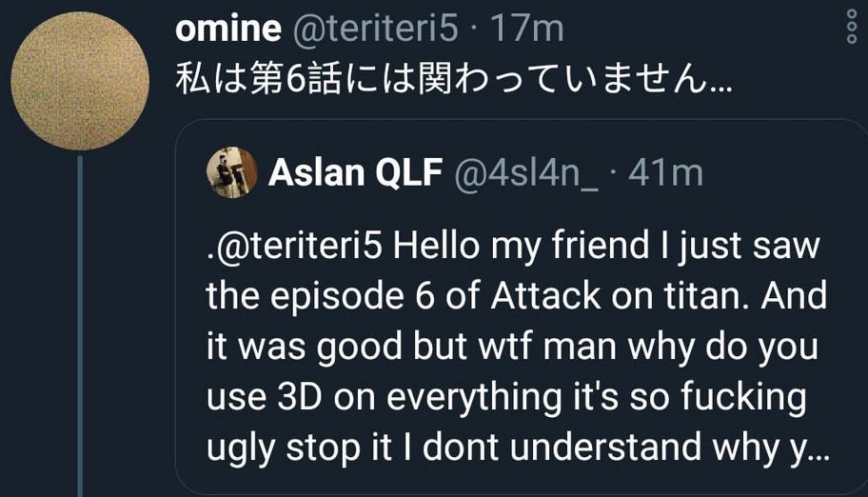Click the 17m timestamp

point(527,30)
